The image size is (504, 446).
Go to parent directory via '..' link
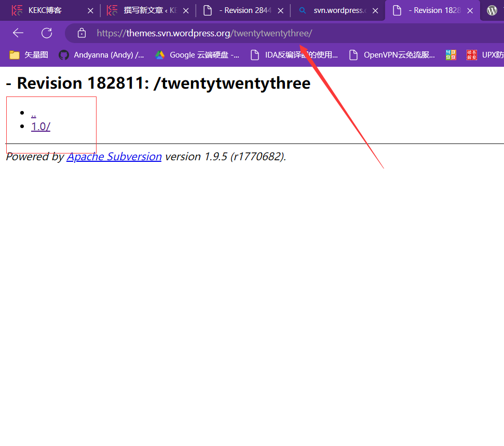pos(33,113)
